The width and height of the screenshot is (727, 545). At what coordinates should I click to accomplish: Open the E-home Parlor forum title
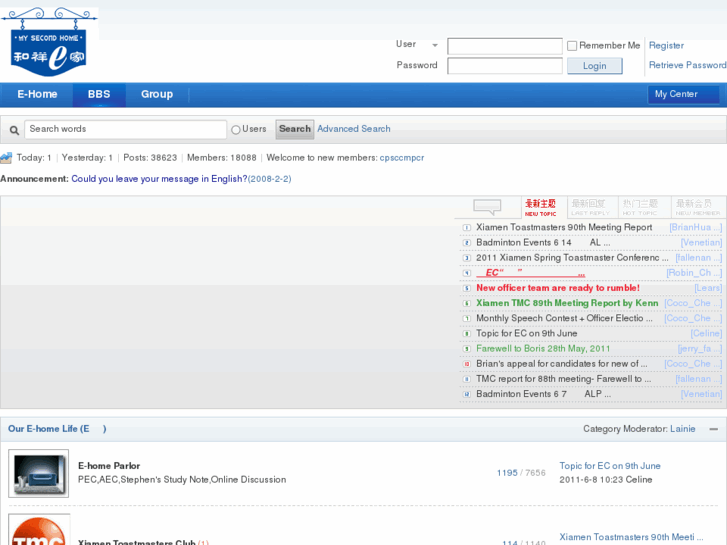point(109,466)
